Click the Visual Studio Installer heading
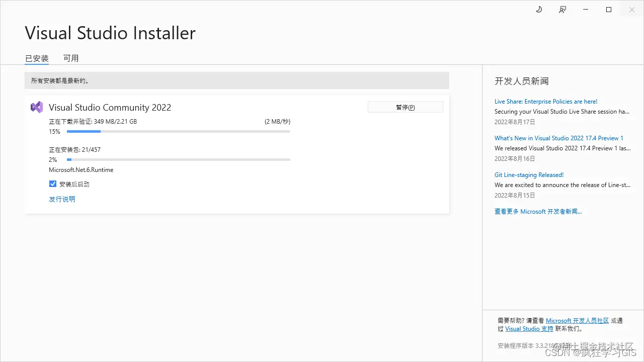This screenshot has height=362, width=644. (x=110, y=33)
